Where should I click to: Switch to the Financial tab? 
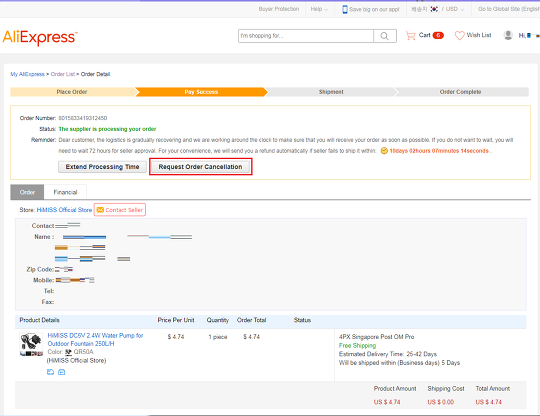65,192
